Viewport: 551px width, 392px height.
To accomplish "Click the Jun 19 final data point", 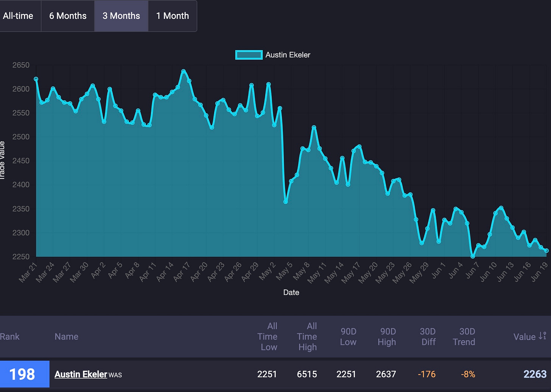I will pyautogui.click(x=546, y=251).
